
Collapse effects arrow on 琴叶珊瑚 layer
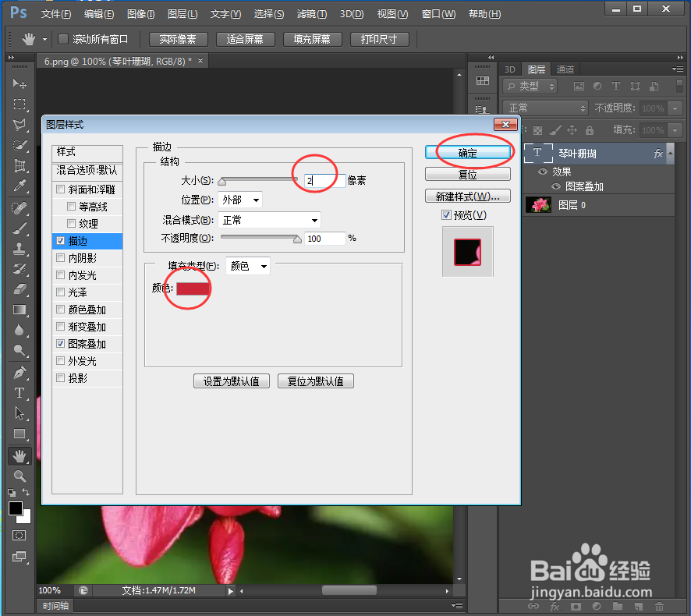click(670, 154)
